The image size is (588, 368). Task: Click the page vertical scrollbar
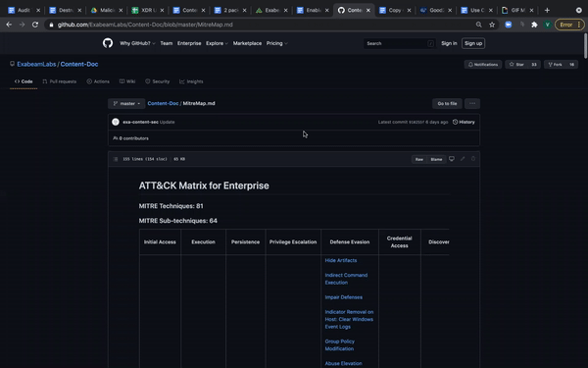click(585, 46)
